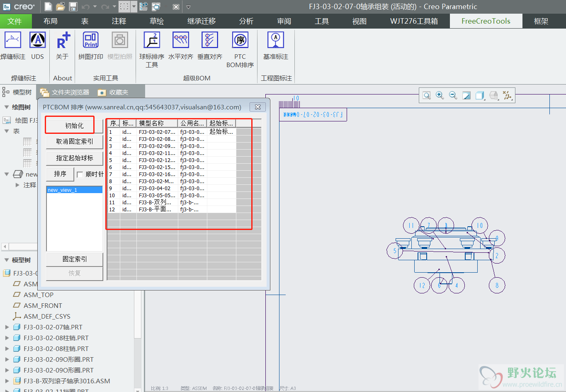Click the selection rectangle icon in the quick toolbar
This screenshot has height=392, width=566.
coord(124,7)
